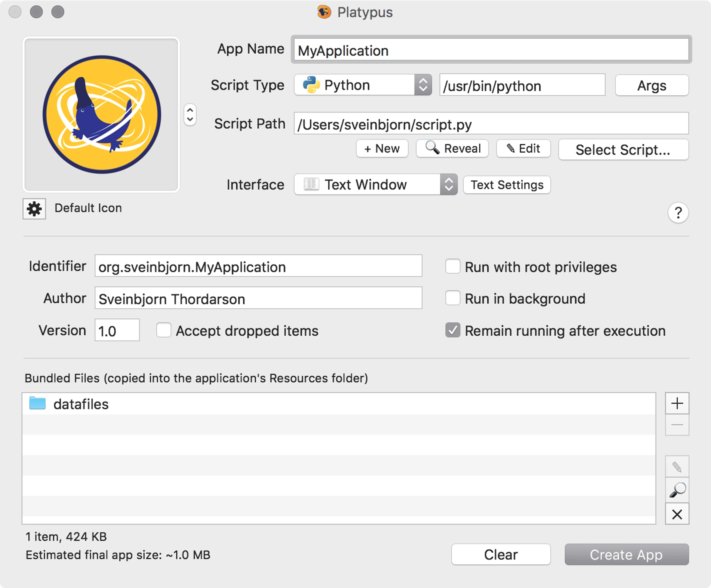
Task: Click the Reveal script button
Action: [452, 148]
